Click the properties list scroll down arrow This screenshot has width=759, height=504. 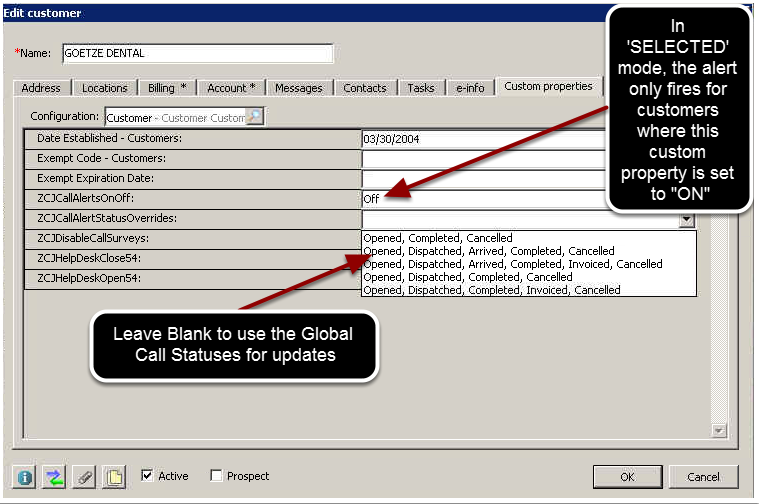[719, 430]
